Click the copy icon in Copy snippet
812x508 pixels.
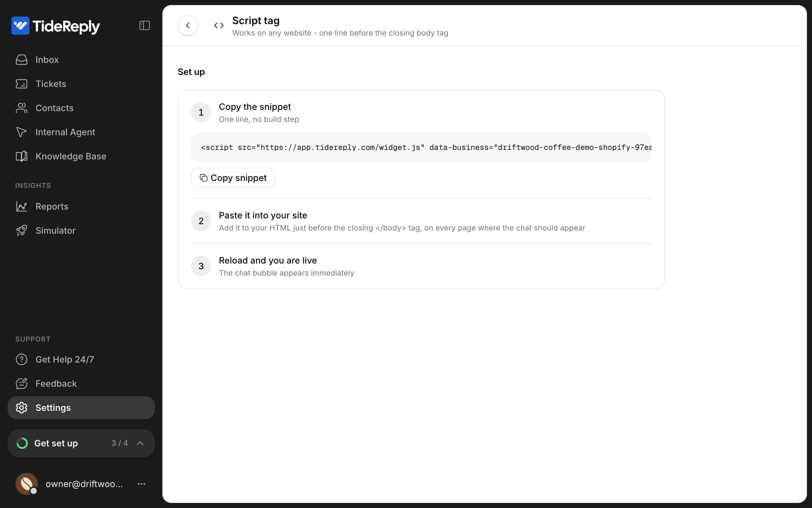pyautogui.click(x=203, y=178)
